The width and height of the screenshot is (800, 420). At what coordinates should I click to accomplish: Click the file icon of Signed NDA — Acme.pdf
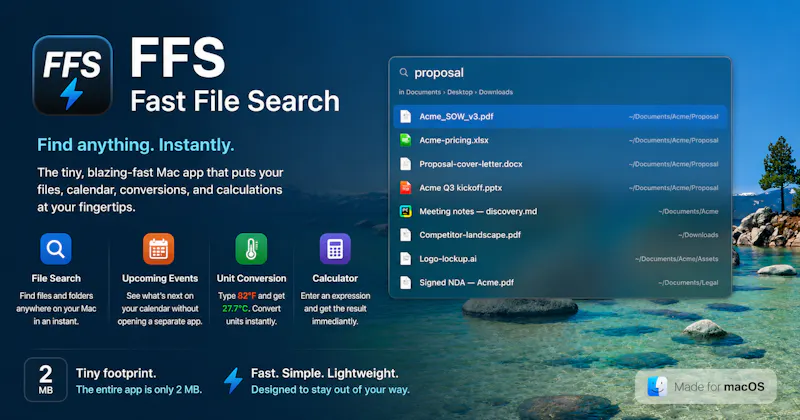pyautogui.click(x=406, y=282)
